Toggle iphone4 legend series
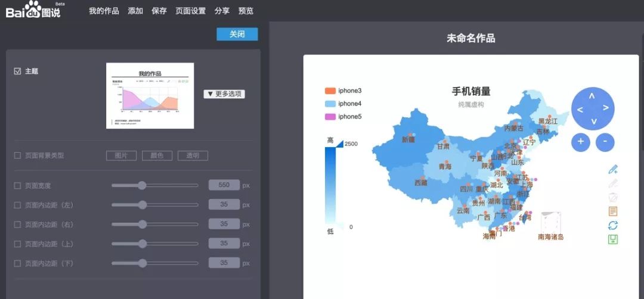 pos(343,104)
